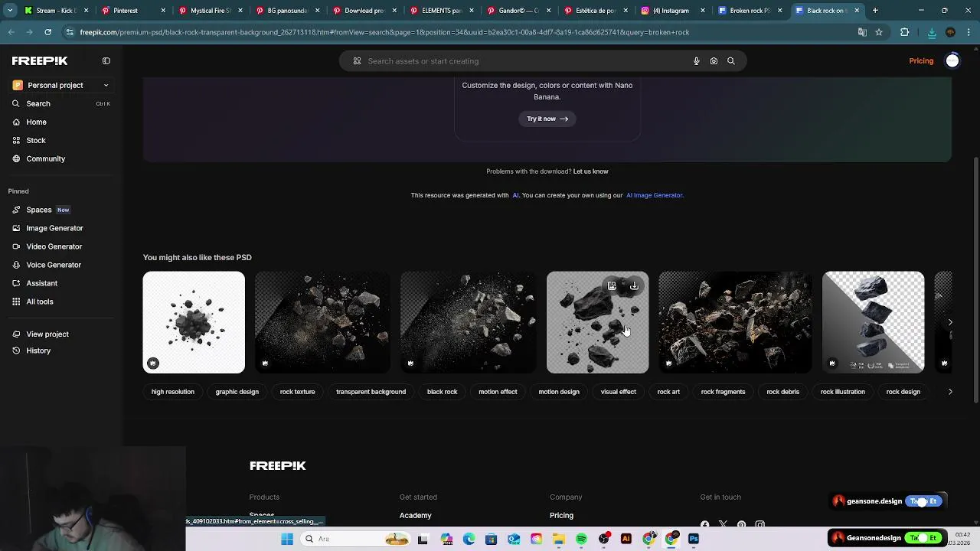Click the camera image search icon
The width and height of the screenshot is (980, 551).
(714, 61)
